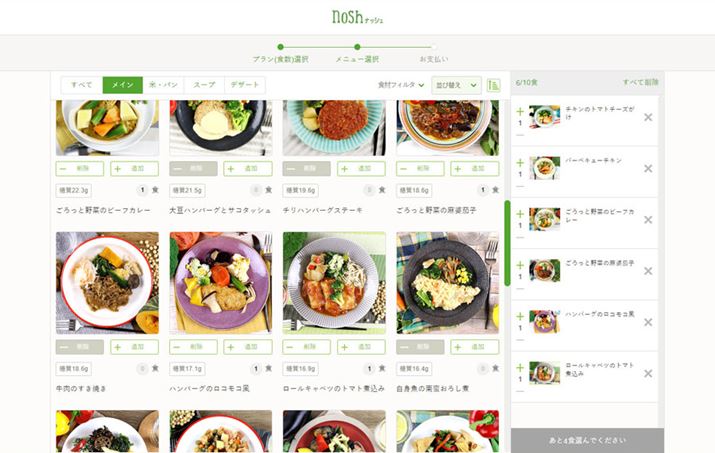Toggle the list view icon beside sort
The image size is (715, 453).
493,85
